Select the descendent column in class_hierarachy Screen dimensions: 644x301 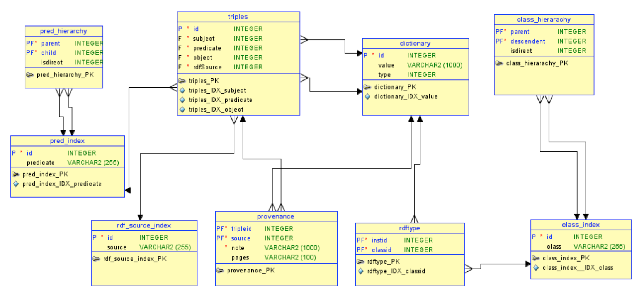(528, 41)
